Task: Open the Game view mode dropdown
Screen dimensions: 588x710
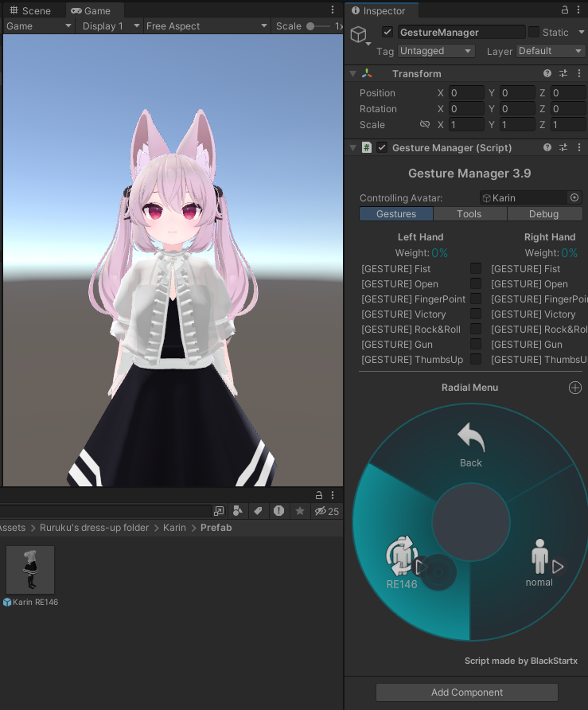Action: [38, 26]
